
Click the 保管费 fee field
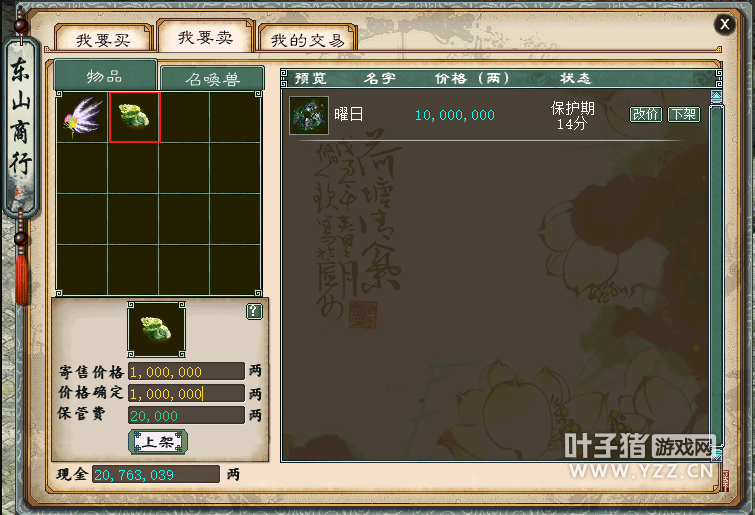pyautogui.click(x=186, y=415)
